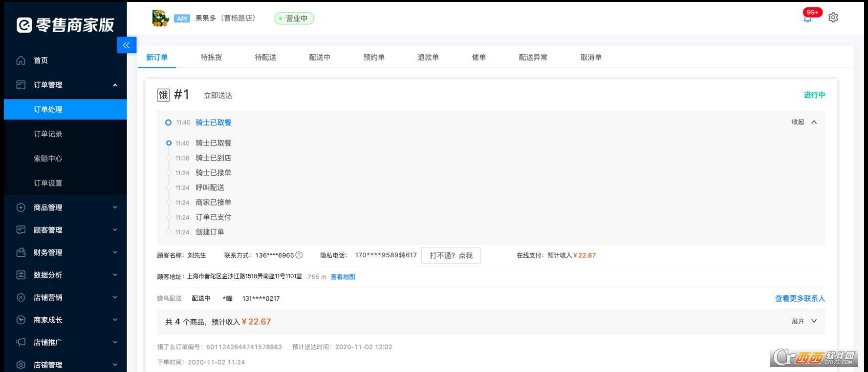Switch to the 预约单 tab
Image resolution: width=868 pixels, height=372 pixels.
click(x=374, y=57)
